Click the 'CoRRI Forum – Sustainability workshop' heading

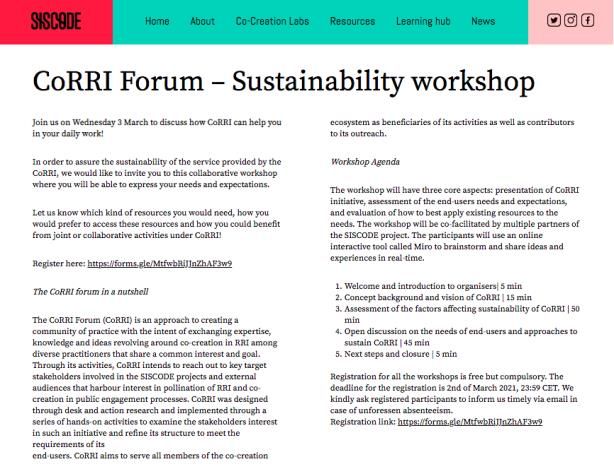[x=284, y=81]
